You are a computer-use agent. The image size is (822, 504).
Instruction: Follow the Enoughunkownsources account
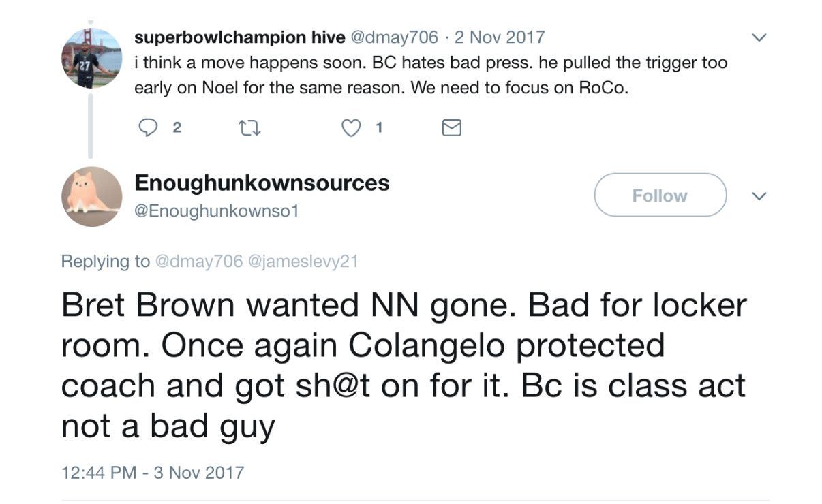pyautogui.click(x=660, y=195)
